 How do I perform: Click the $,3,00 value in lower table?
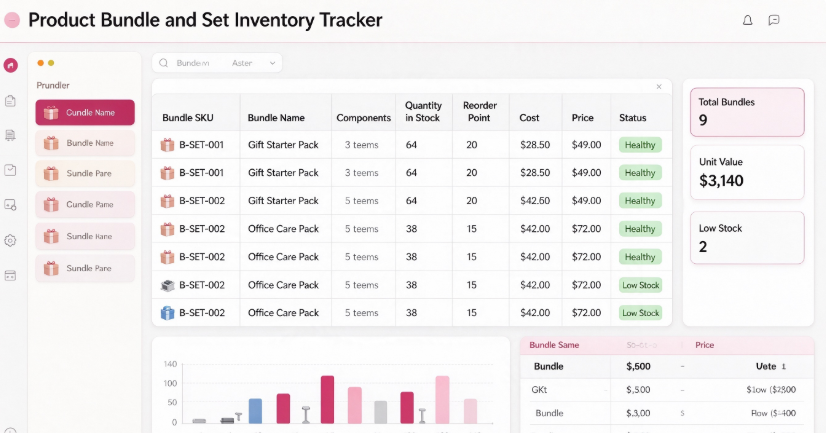click(x=638, y=414)
